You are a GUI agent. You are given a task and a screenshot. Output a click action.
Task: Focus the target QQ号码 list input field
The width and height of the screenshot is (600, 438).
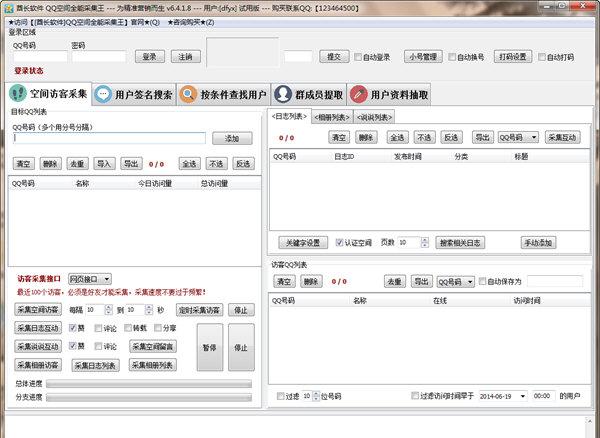click(x=109, y=138)
